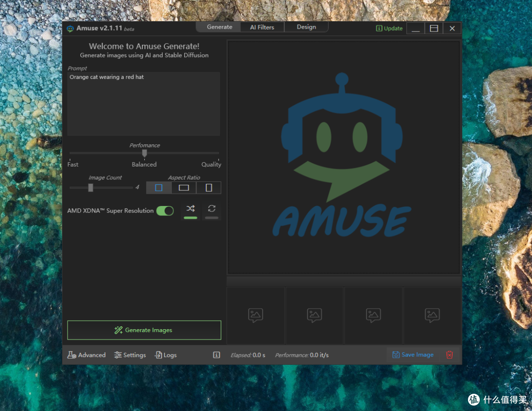Click the refresh loop icon
The width and height of the screenshot is (532, 411).
(x=211, y=209)
